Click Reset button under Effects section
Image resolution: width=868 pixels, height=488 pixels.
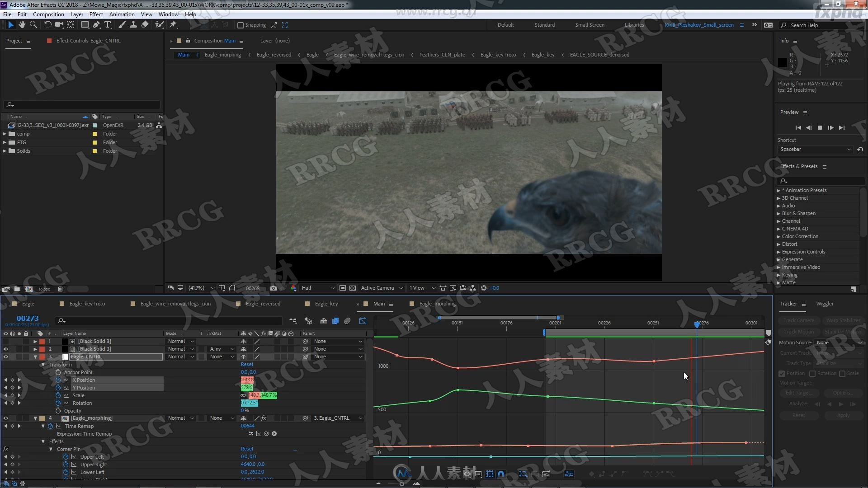(246, 448)
